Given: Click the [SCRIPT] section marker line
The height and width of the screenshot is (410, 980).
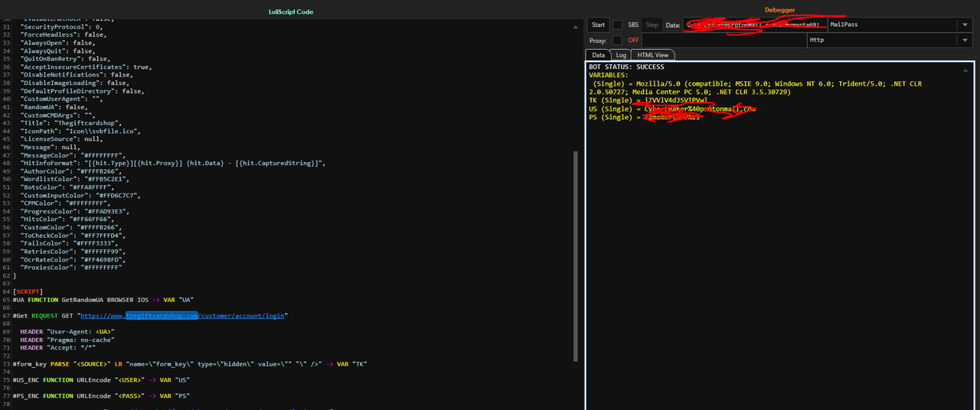Looking at the screenshot, I should [28, 291].
